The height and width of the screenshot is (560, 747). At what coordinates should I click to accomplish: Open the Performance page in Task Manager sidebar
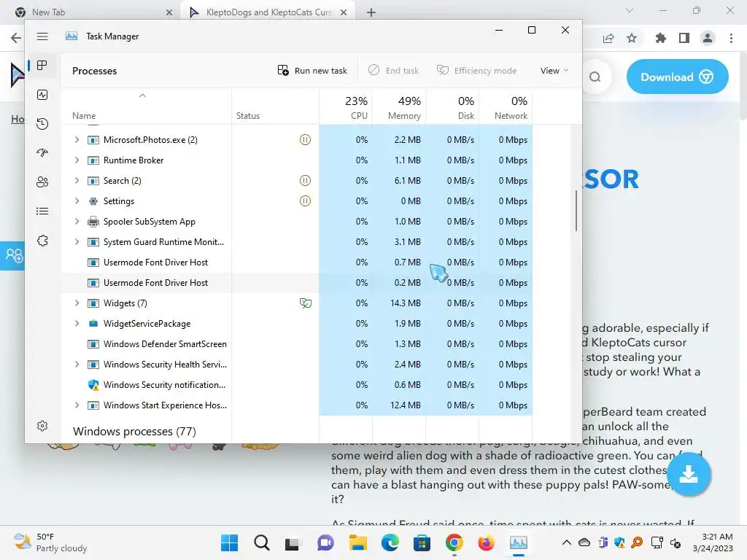pyautogui.click(x=42, y=95)
